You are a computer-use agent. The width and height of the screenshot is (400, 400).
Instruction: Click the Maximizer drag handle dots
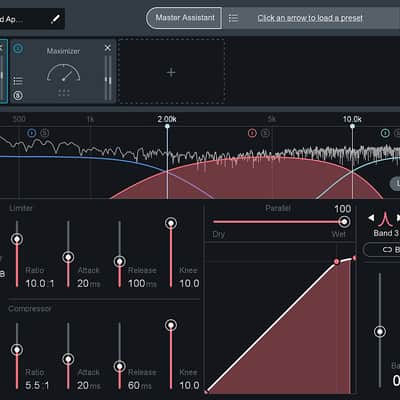pyautogui.click(x=64, y=93)
